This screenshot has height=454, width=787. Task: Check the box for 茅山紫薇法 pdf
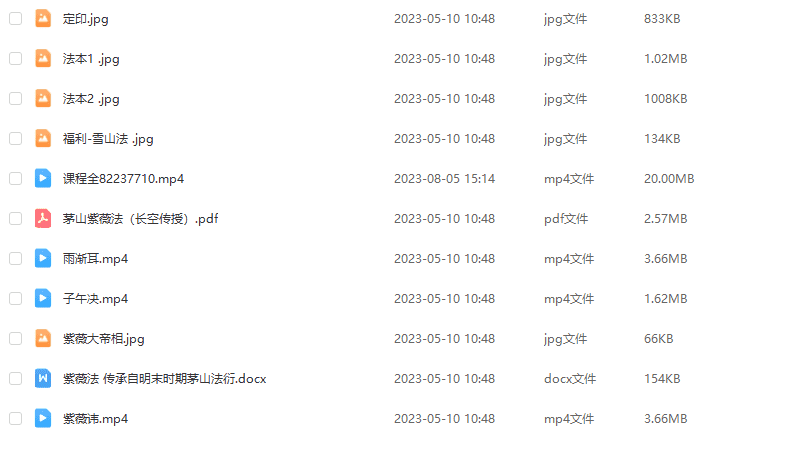pyautogui.click(x=16, y=219)
